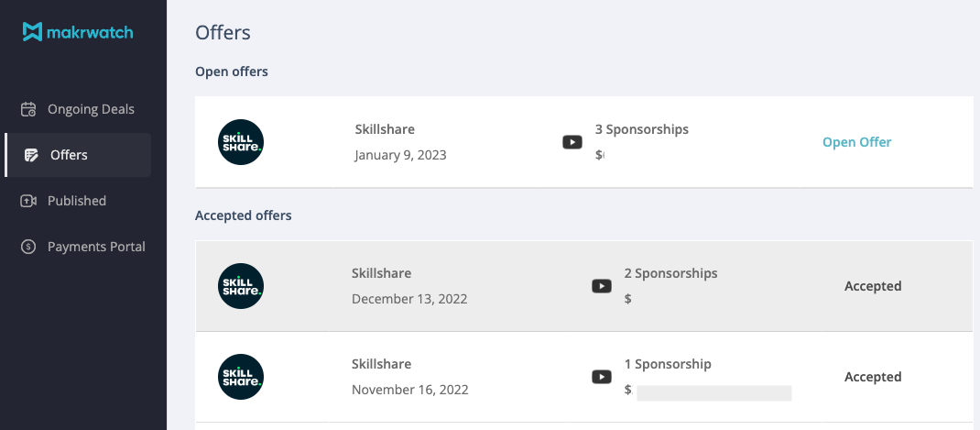Click the Ongoing Deals calendar icon
The image size is (980, 430).
tap(28, 109)
